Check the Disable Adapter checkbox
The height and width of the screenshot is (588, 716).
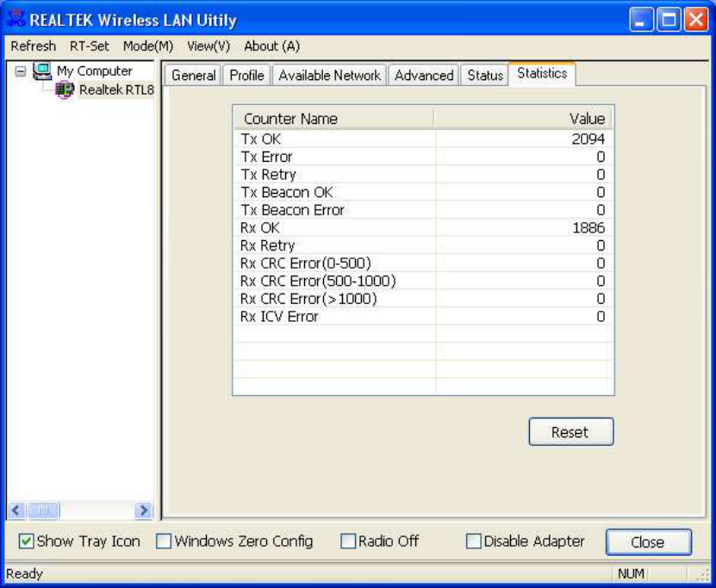pos(473,542)
